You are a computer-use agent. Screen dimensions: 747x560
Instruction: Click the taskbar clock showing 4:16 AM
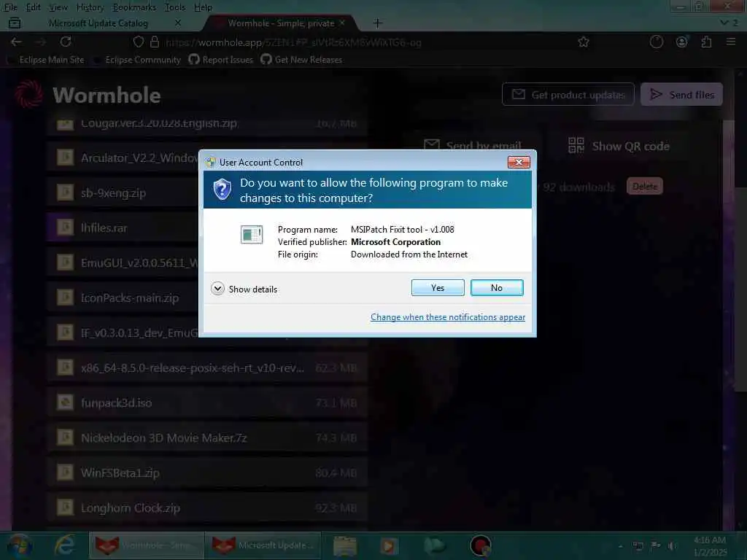click(710, 545)
